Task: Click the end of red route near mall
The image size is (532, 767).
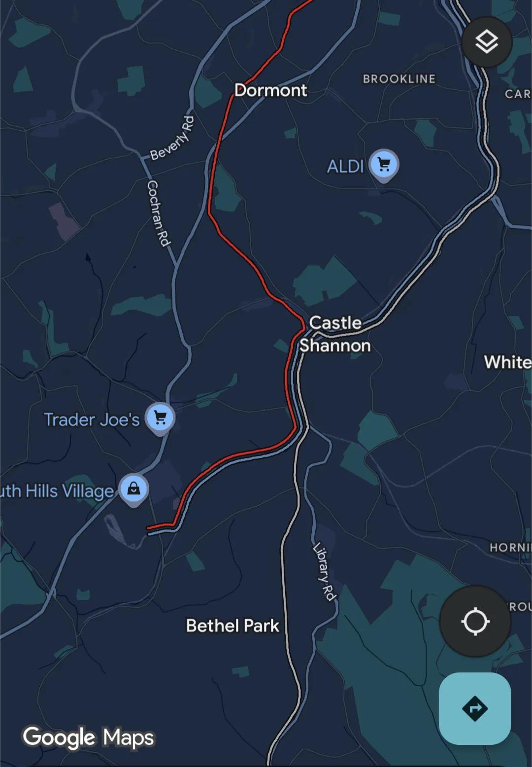Action: point(150,528)
